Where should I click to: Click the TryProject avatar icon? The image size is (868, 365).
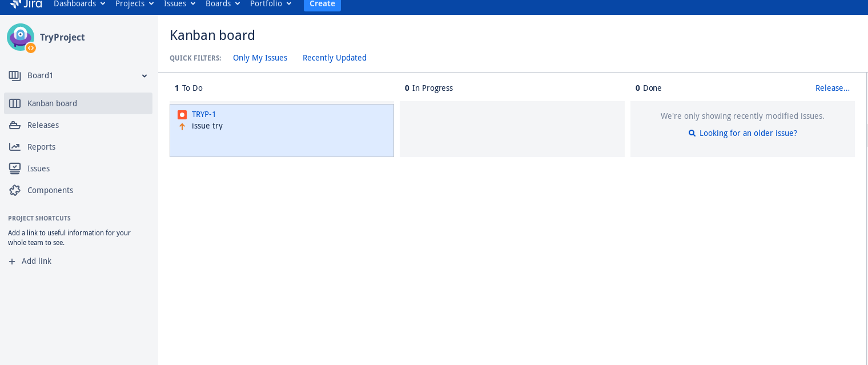(x=21, y=37)
